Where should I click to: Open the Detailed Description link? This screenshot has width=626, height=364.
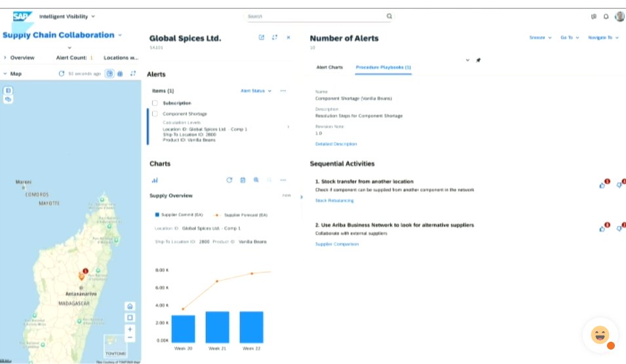336,144
